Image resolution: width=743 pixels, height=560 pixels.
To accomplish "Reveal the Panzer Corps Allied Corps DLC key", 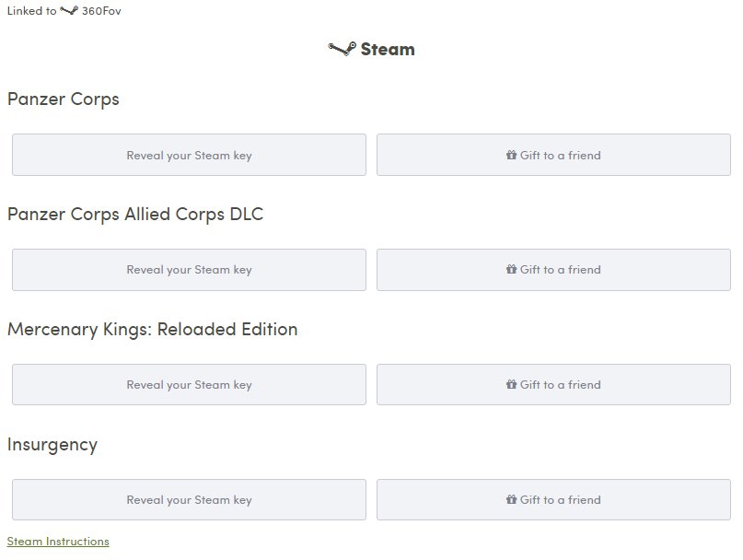I will point(189,270).
